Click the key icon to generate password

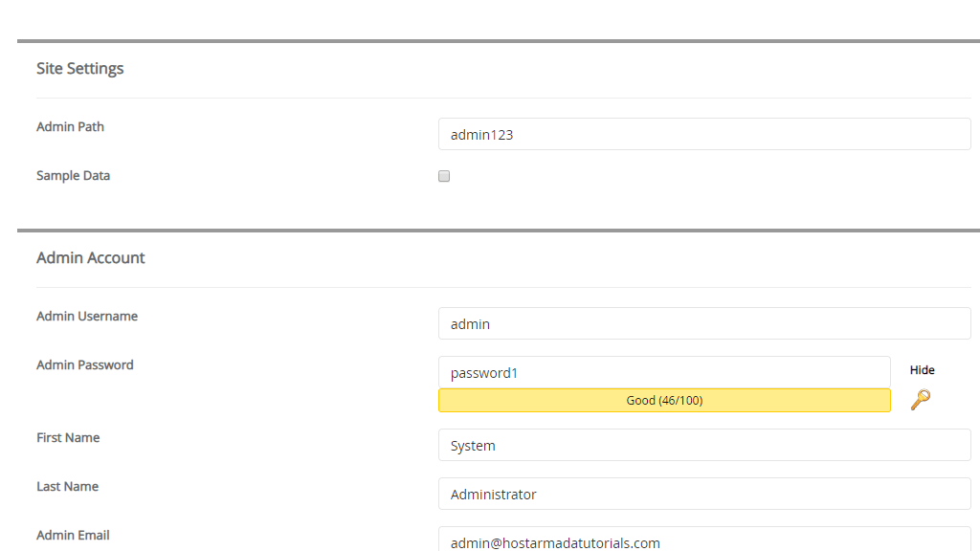[920, 400]
